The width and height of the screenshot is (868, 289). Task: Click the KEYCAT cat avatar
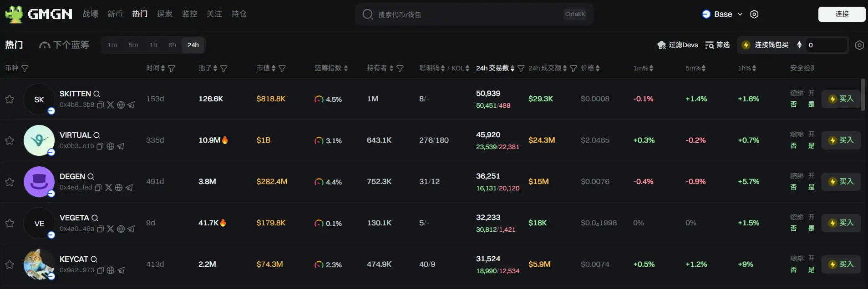click(x=39, y=264)
